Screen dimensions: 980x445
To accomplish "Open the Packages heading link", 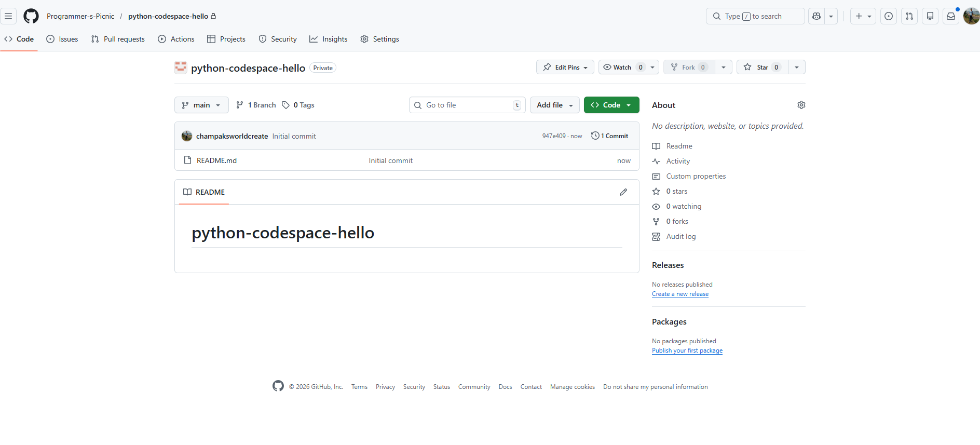I will coord(669,321).
